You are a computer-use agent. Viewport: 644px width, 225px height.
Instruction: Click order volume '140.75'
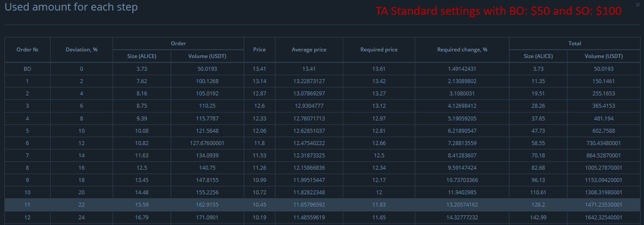pos(207,167)
